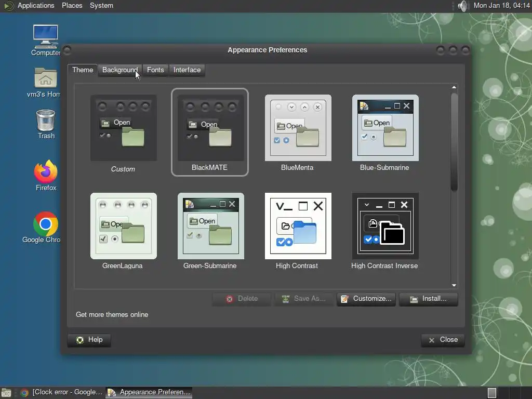Switch to Clock error Google Chrome taskbar window
The height and width of the screenshot is (399, 532).
[61, 393]
